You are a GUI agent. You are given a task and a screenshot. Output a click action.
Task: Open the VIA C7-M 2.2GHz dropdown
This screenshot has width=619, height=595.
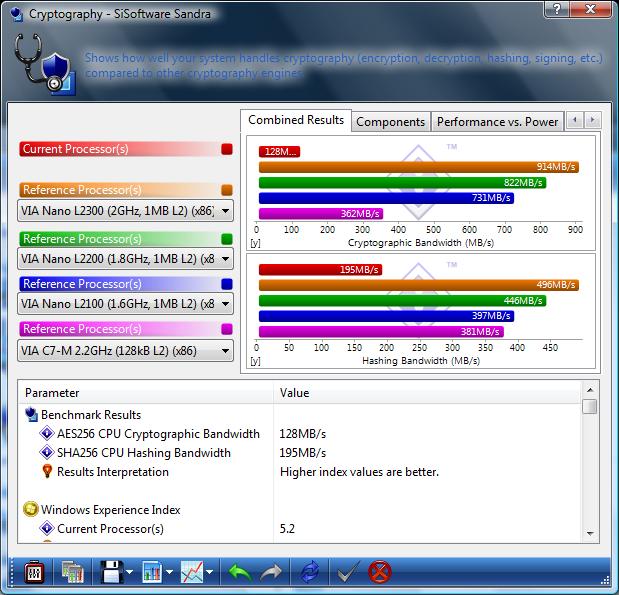126,351
